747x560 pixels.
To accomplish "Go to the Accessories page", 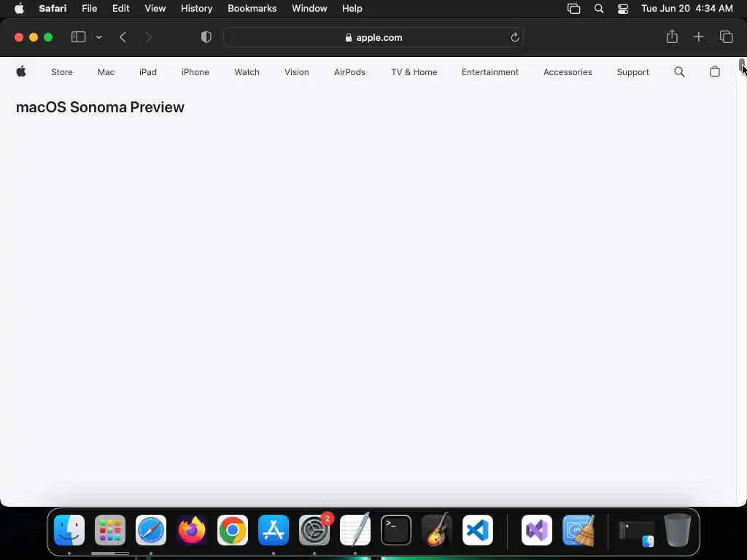I will [x=568, y=72].
